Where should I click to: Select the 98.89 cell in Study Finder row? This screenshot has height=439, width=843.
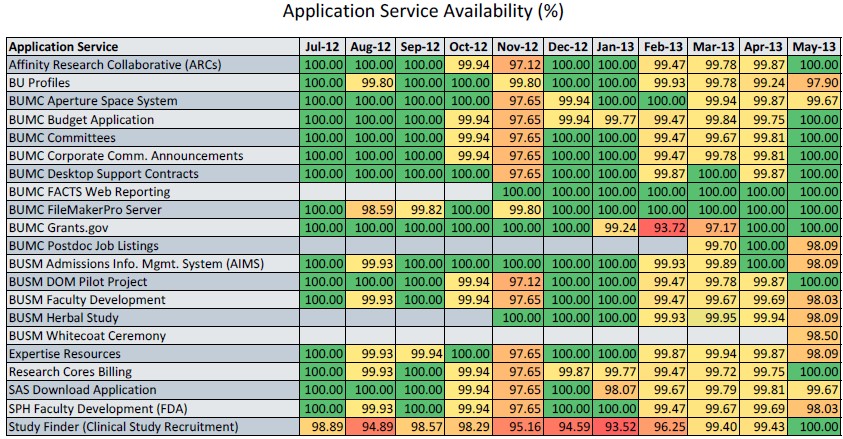tap(323, 427)
